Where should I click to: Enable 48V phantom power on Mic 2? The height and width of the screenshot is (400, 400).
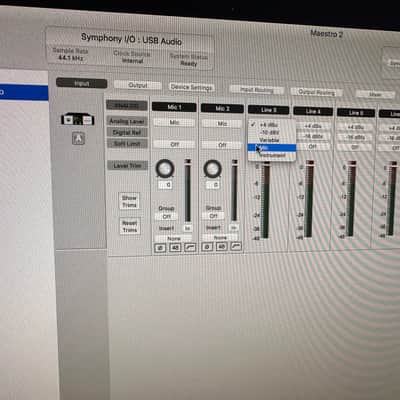coord(222,246)
